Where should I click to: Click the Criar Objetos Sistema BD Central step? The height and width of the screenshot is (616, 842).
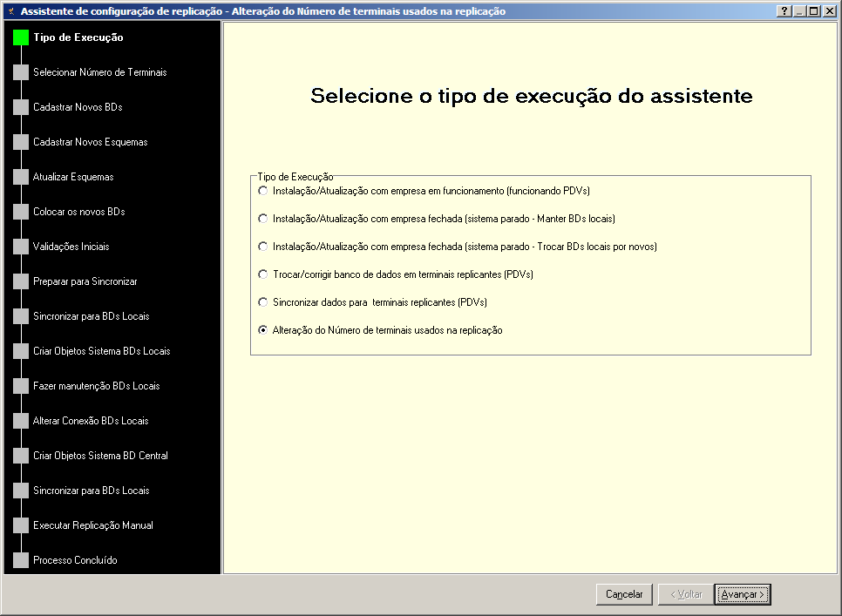tap(100, 456)
